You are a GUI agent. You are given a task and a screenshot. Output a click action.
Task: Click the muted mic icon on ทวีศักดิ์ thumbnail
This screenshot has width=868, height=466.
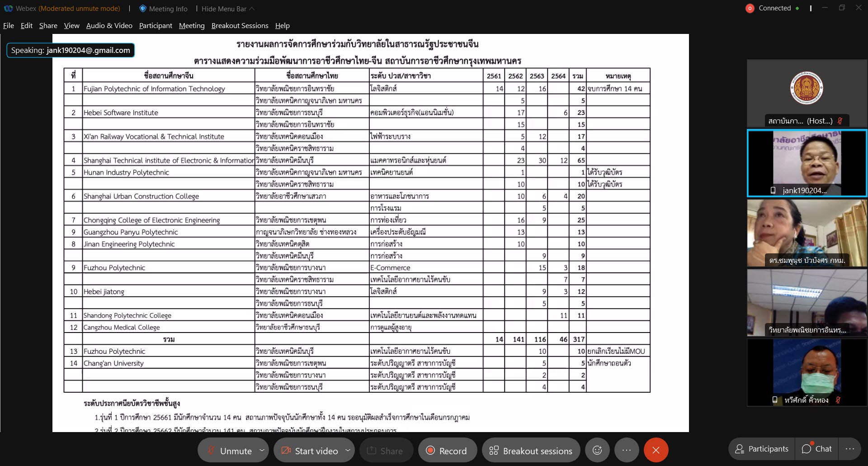pos(838,400)
